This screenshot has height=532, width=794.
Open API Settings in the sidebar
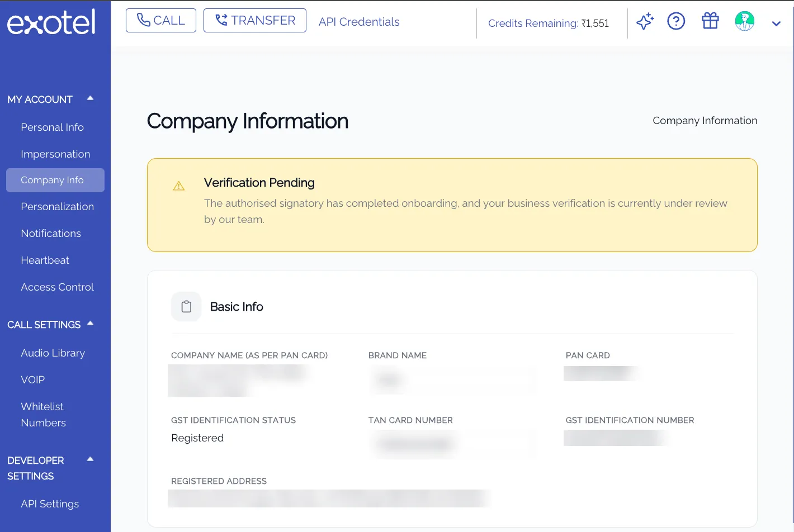point(50,504)
